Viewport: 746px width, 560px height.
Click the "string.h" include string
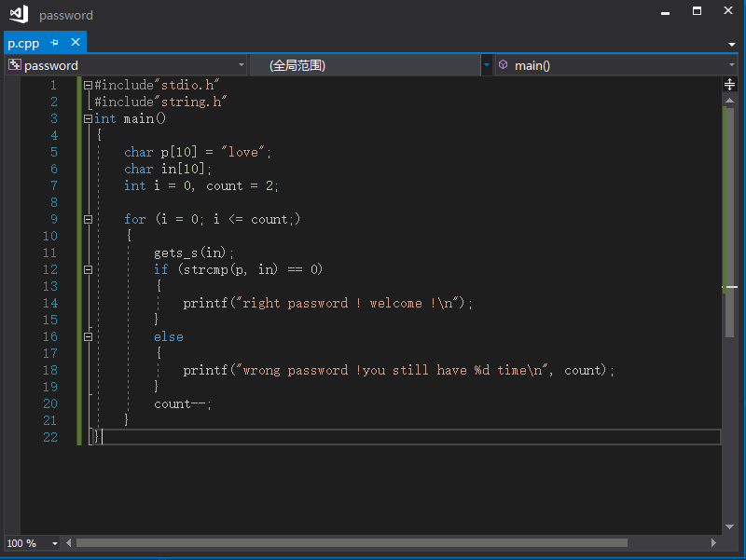click(191, 102)
